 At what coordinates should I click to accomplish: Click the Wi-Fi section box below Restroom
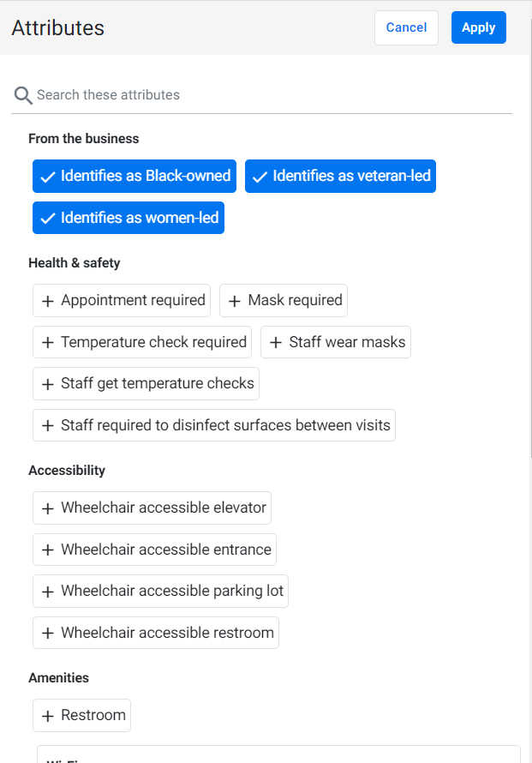(x=278, y=754)
